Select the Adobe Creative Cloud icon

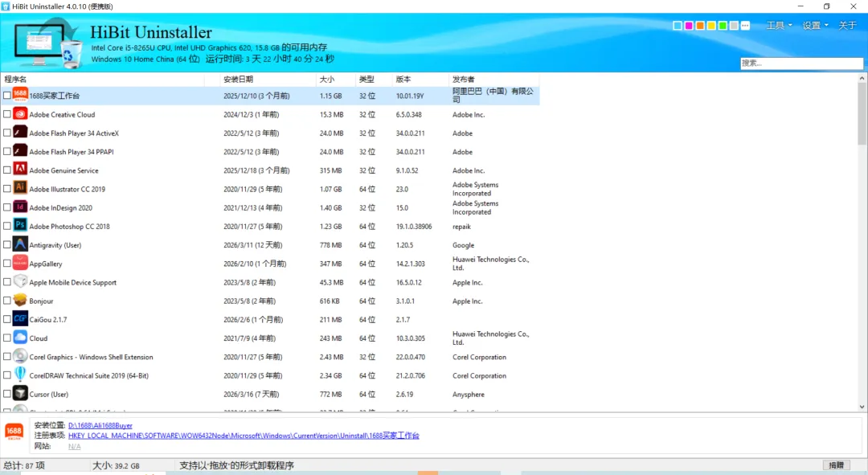tap(20, 114)
